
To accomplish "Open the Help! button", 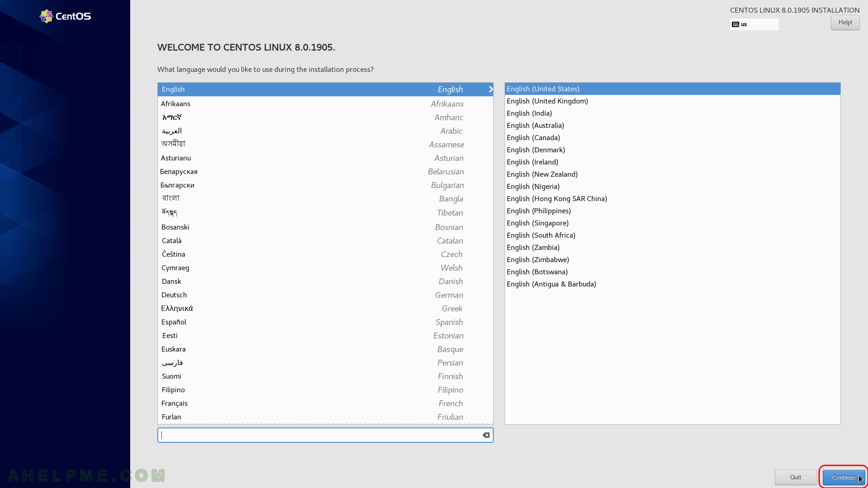I will pyautogui.click(x=845, y=23).
